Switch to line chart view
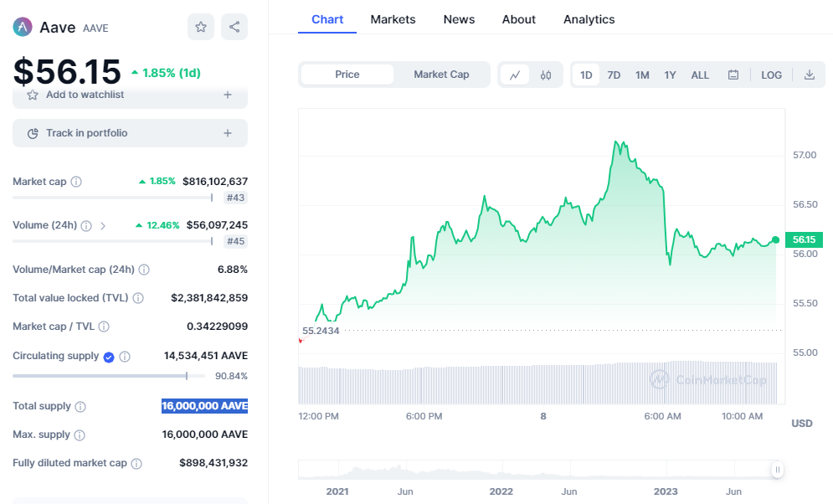This screenshot has width=833, height=504. (x=515, y=75)
